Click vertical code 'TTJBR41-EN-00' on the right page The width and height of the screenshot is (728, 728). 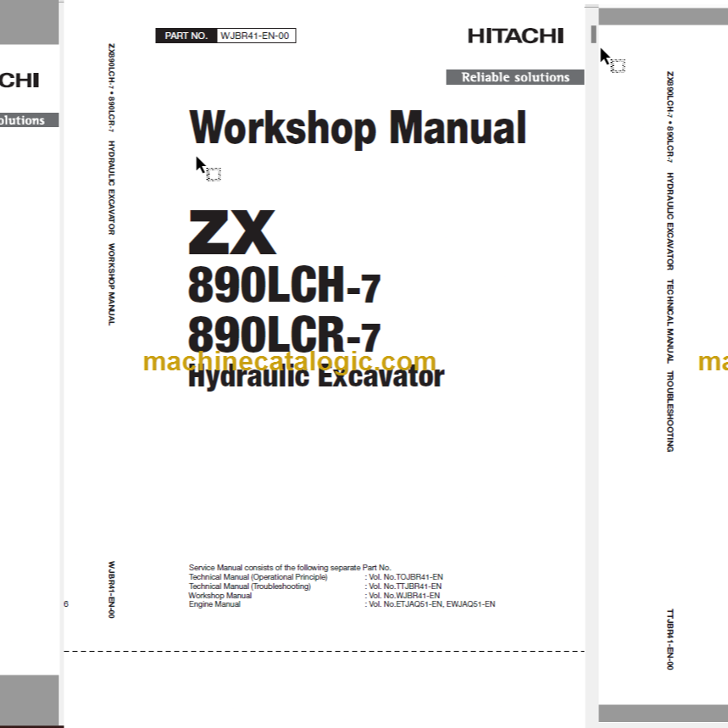(x=670, y=639)
